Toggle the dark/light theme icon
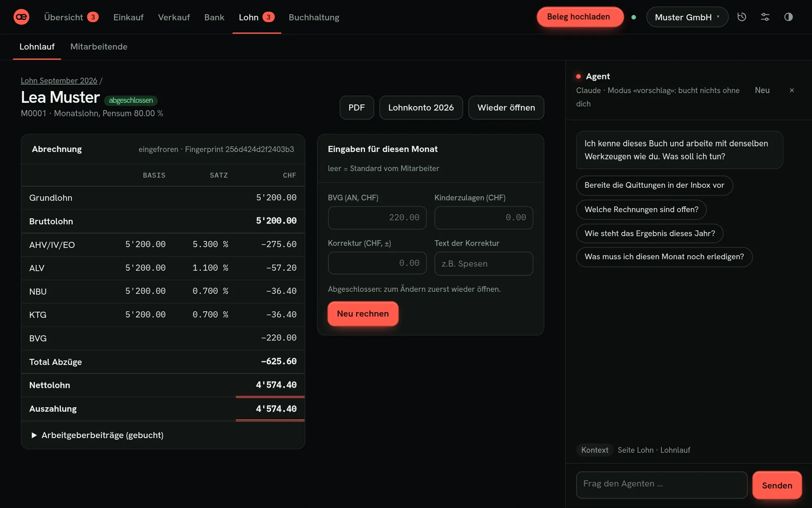This screenshot has height=508, width=812. [788, 17]
